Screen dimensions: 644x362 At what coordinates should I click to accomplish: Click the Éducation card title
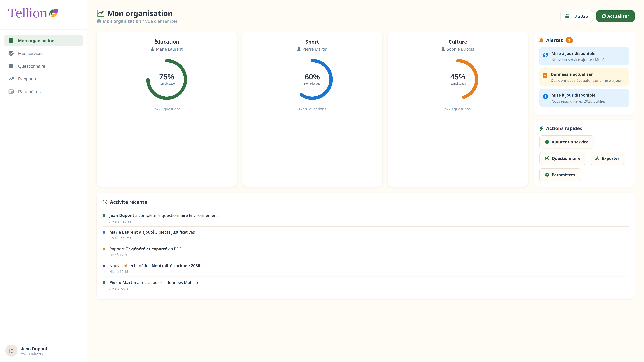tap(166, 42)
